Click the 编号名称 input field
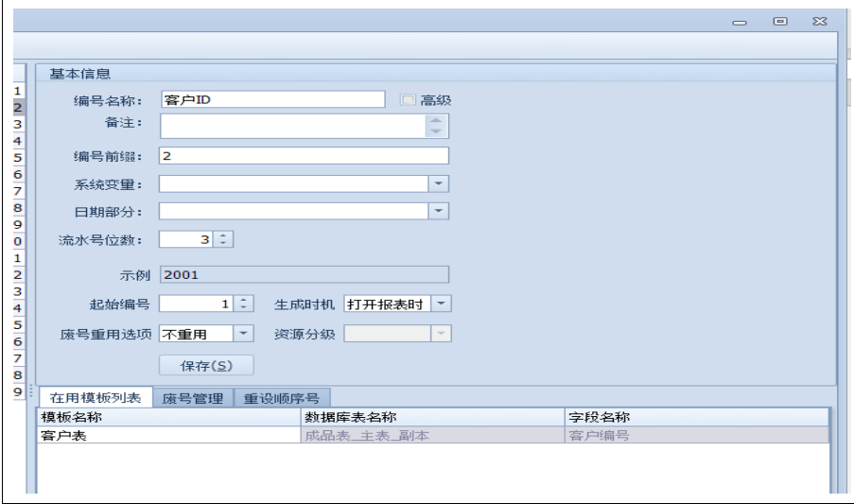Image resolution: width=854 pixels, height=504 pixels. coord(273,100)
